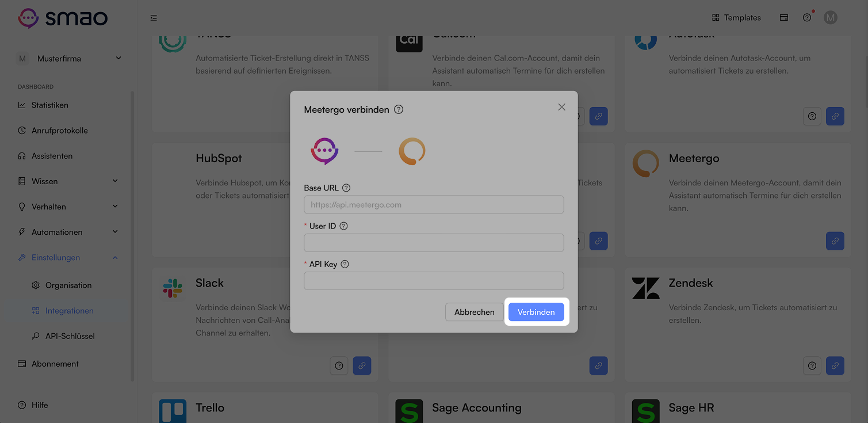Click the Sage HR logo icon
The height and width of the screenshot is (423, 868).
[x=645, y=411]
